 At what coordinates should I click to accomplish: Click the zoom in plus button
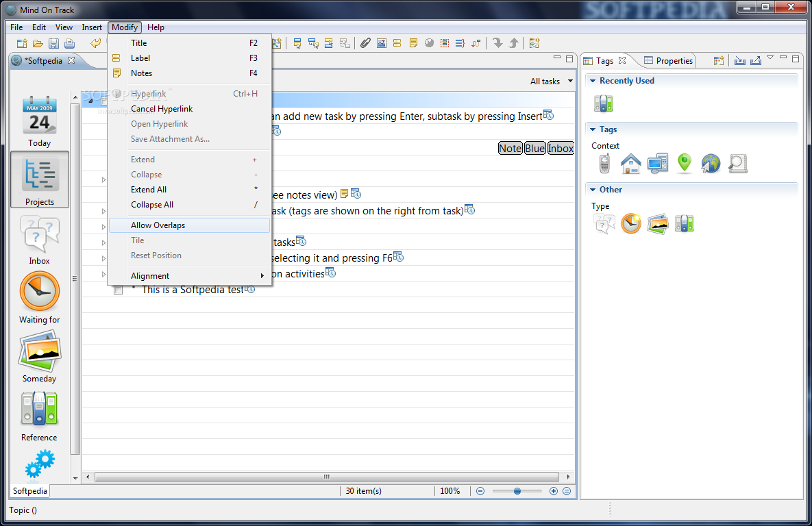coord(554,491)
